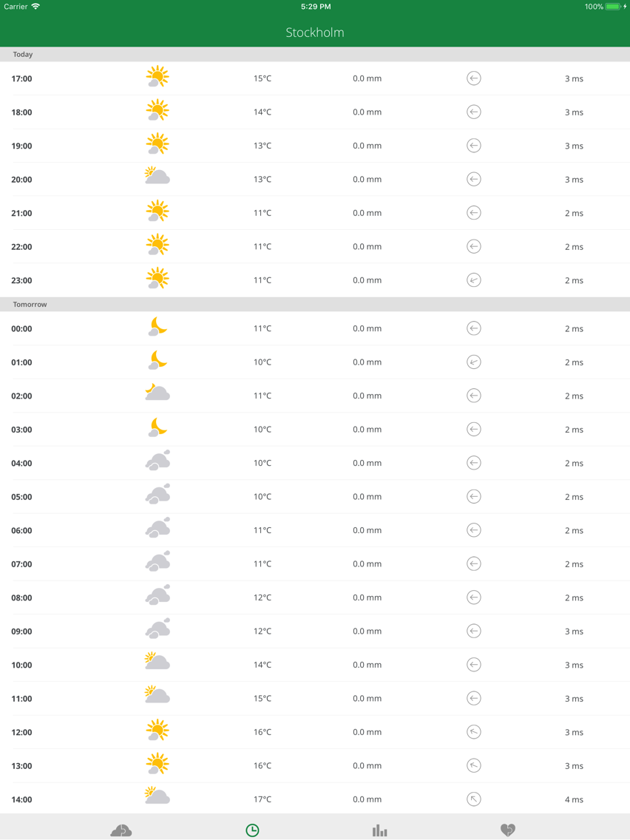The height and width of the screenshot is (840, 630).
Task: Tap the sunny icon at 17:00
Action: (157, 78)
